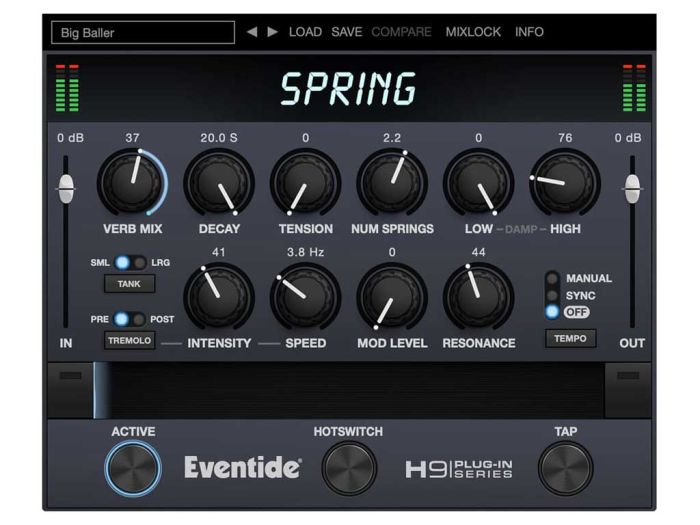The image size is (700, 525).
Task: Select SYNC tempo mode
Action: pyautogui.click(x=552, y=295)
